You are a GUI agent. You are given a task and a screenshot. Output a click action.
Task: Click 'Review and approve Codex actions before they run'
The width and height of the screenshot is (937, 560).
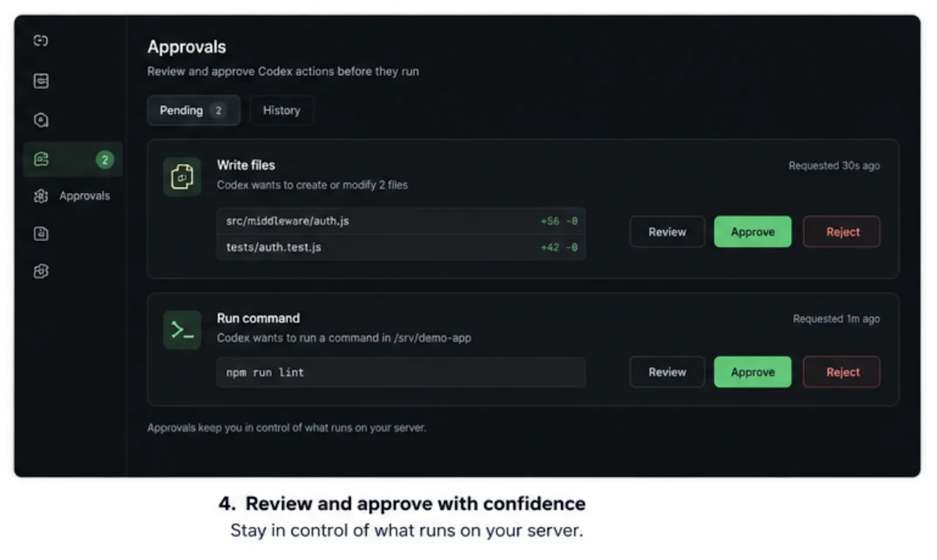click(283, 71)
